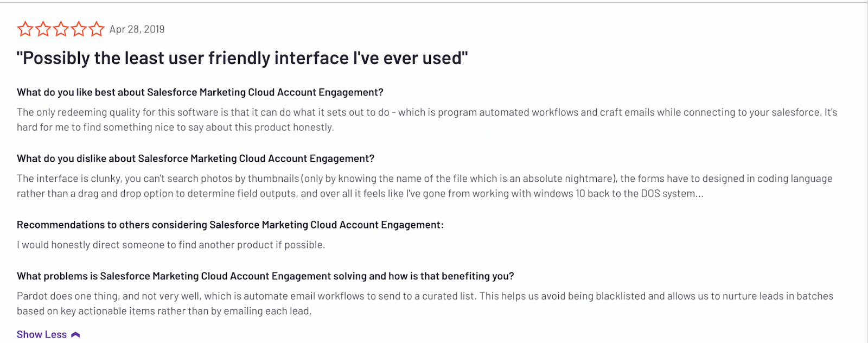Screen dimensions: 868x343
Task: Click the "Recommendations to others" heading
Action: pos(230,225)
